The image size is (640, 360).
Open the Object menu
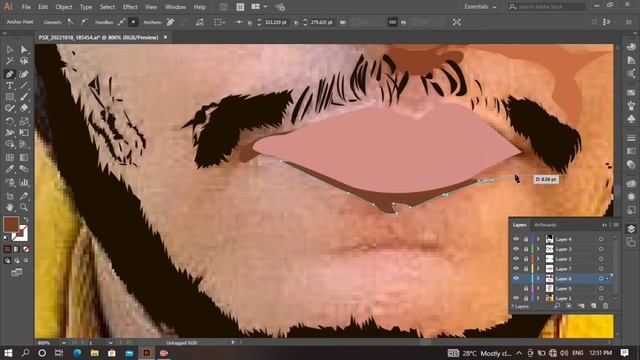point(64,7)
